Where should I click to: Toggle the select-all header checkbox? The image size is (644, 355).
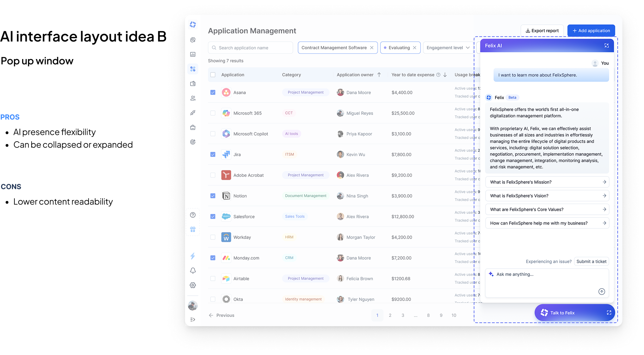coord(213,75)
